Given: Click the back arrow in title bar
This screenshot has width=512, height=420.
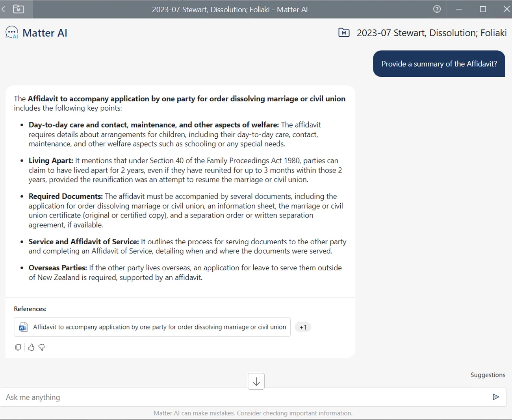Looking at the screenshot, I should pyautogui.click(x=3, y=9).
